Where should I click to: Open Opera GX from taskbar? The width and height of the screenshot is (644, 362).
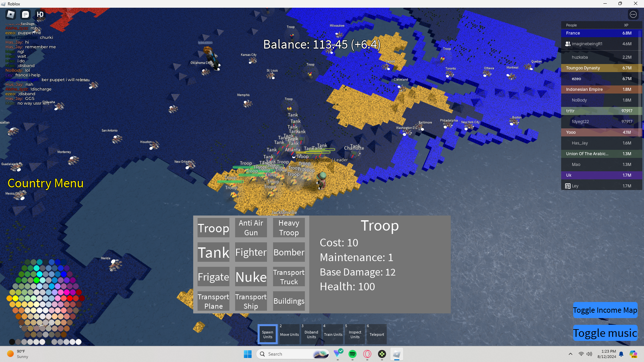(367, 354)
